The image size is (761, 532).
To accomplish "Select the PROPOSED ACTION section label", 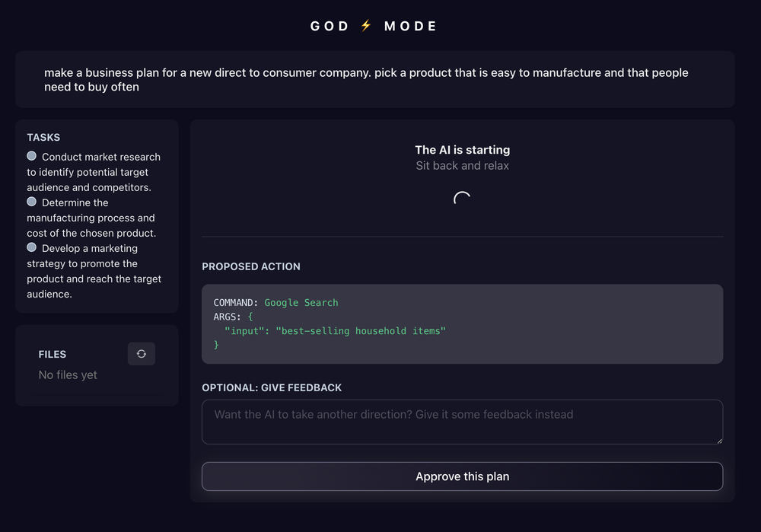I will [251, 266].
